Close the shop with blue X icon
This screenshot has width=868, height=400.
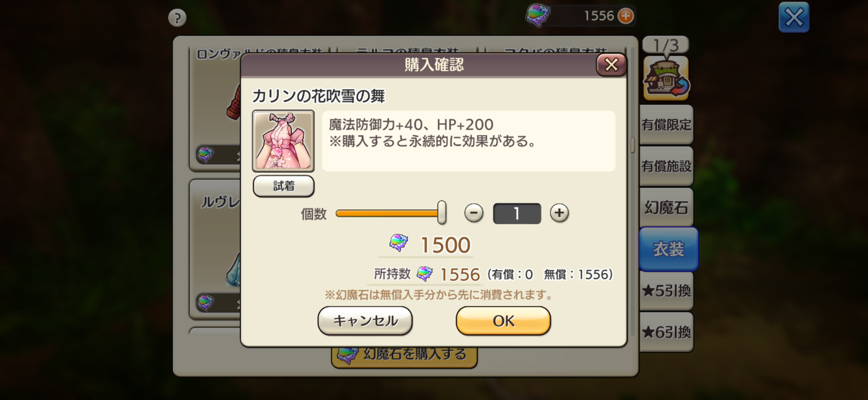click(794, 17)
